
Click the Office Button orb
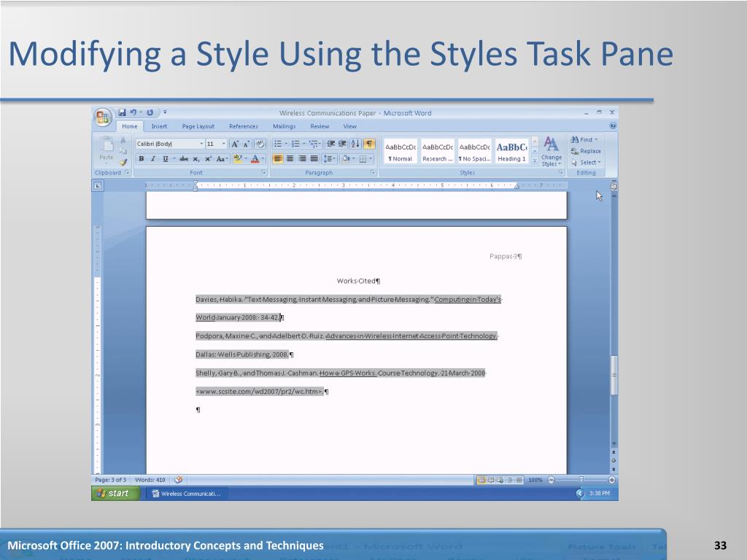tap(102, 117)
